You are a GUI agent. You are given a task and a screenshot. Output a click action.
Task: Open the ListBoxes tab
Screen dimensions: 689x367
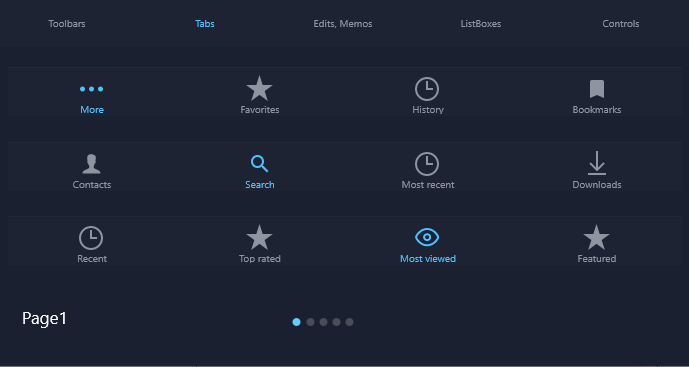[x=481, y=24]
